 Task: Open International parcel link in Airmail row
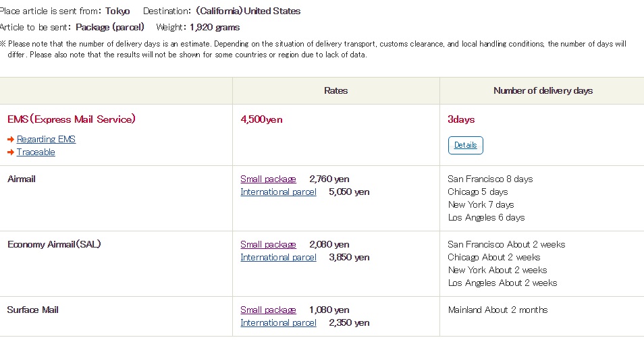point(279,192)
